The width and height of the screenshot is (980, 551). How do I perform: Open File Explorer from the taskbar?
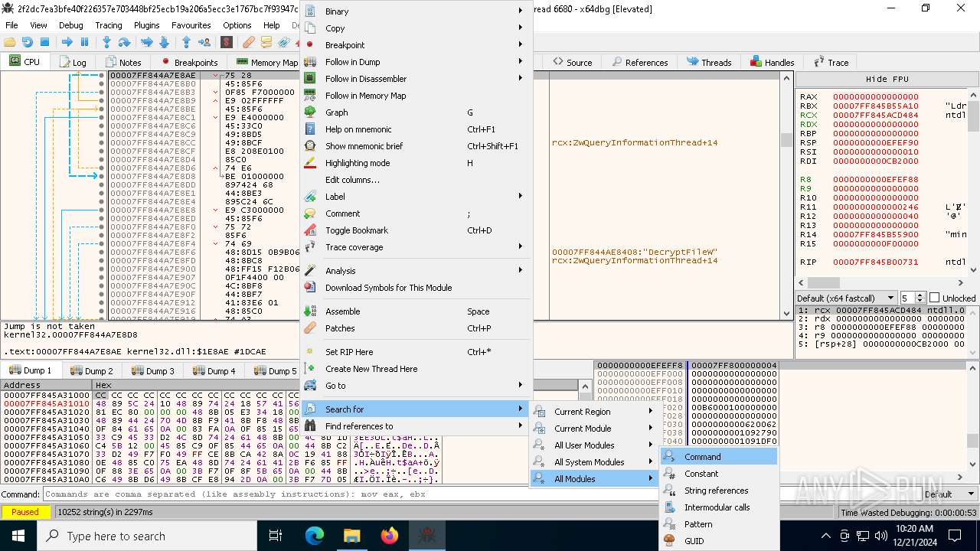coord(352,536)
